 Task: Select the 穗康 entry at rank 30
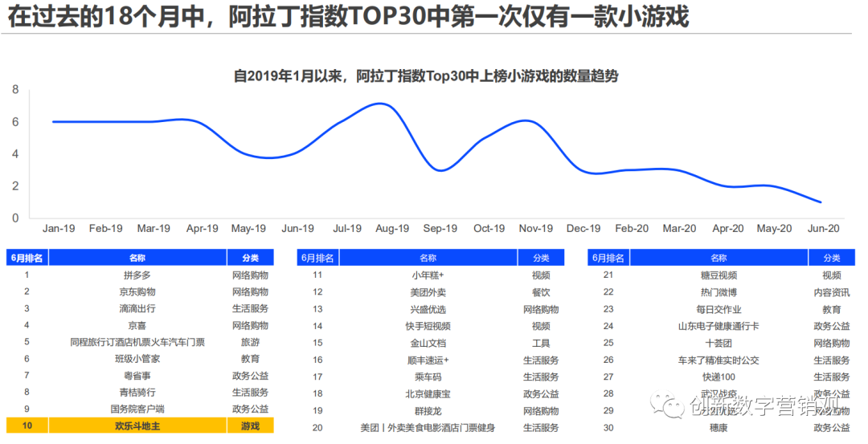click(x=719, y=427)
